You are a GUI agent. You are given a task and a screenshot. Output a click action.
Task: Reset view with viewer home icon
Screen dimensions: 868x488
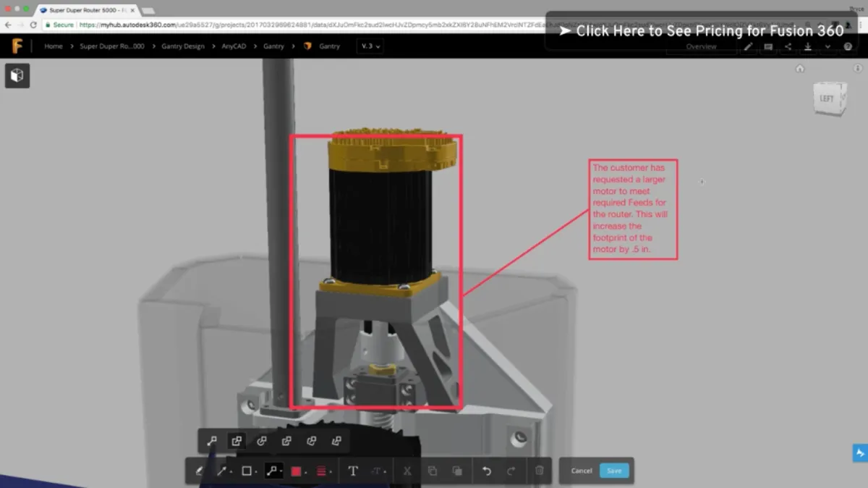800,69
